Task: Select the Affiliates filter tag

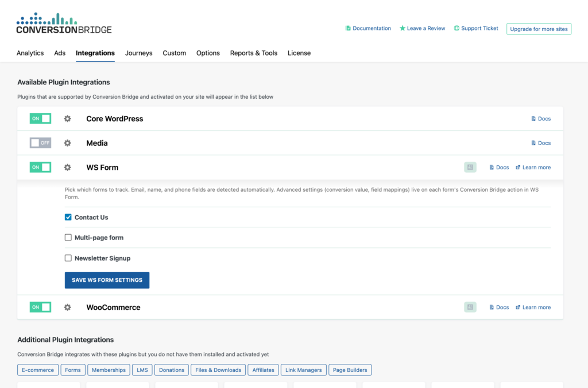Action: [263, 370]
